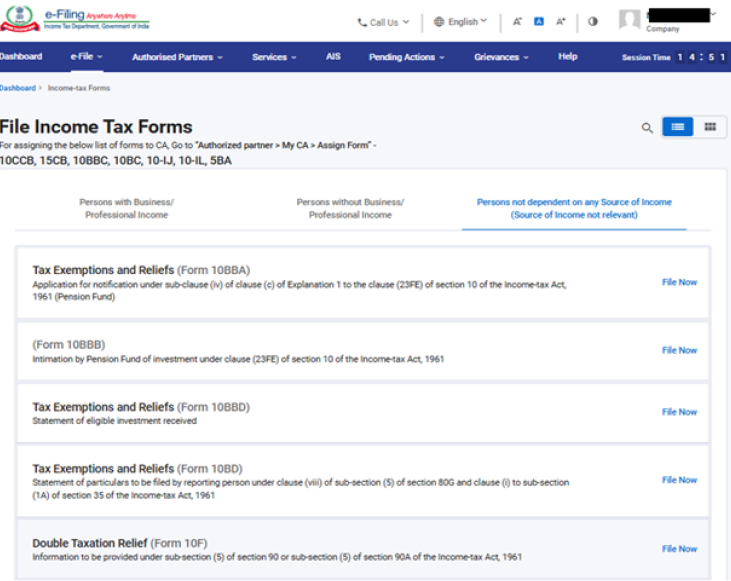Click File Now for Form 10BBA
Viewport: 731px width, 581px height.
point(679,282)
